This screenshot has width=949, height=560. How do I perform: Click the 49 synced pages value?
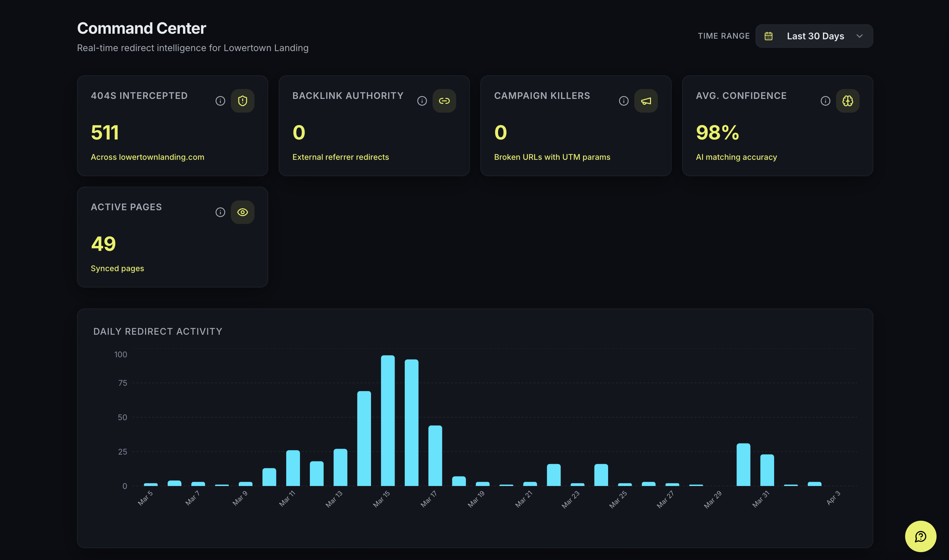point(103,244)
